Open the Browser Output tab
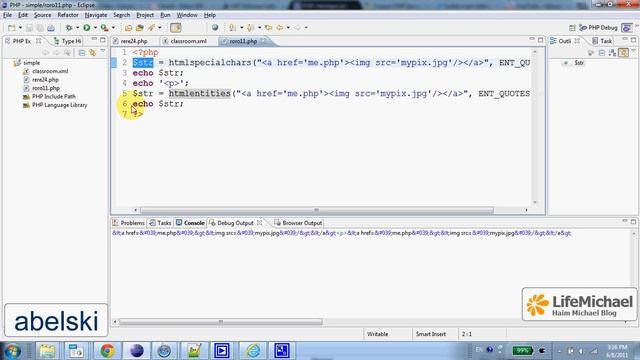Viewport: 640px width, 360px height. (298, 223)
